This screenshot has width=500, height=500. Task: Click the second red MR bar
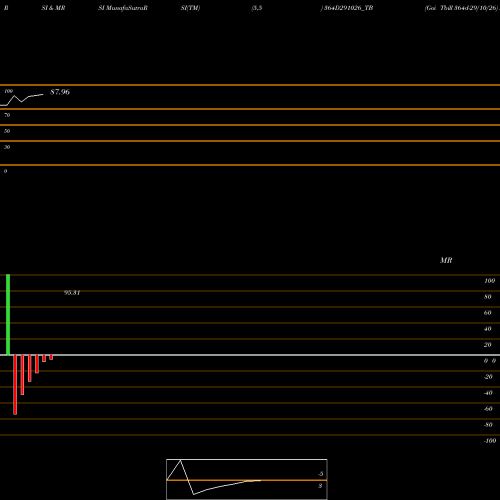22,375
